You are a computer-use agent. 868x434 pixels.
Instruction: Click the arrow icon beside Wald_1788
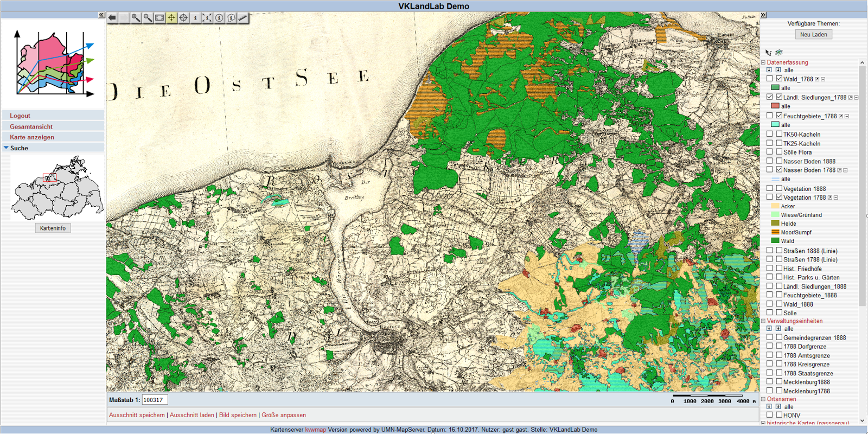(x=817, y=79)
